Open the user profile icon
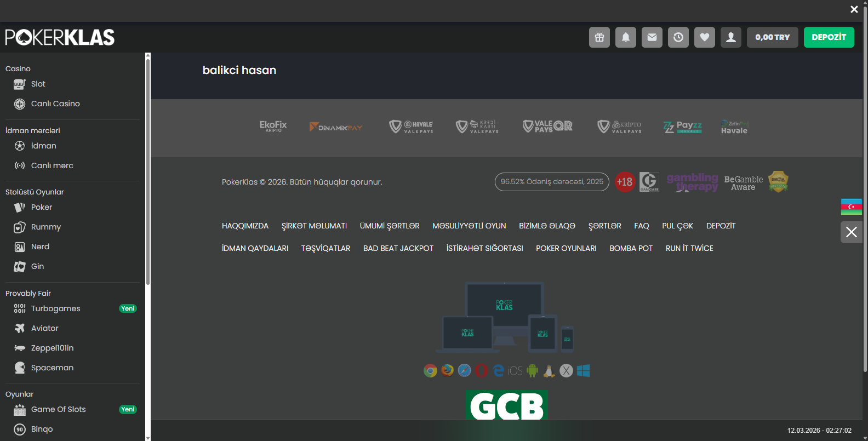The width and height of the screenshot is (868, 441). 730,37
